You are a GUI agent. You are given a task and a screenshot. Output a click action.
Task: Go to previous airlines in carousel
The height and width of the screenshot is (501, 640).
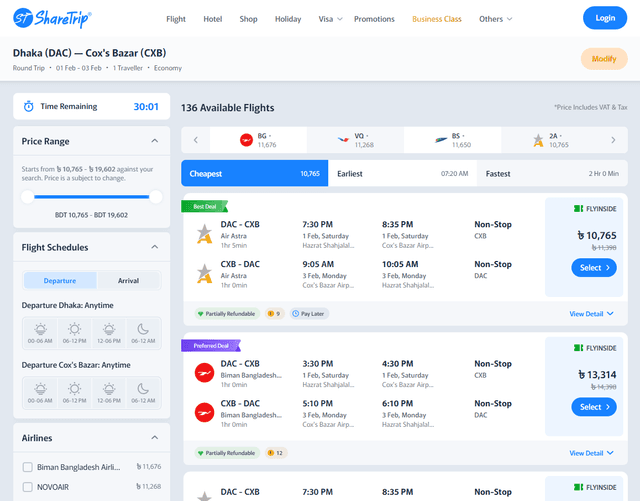click(196, 140)
